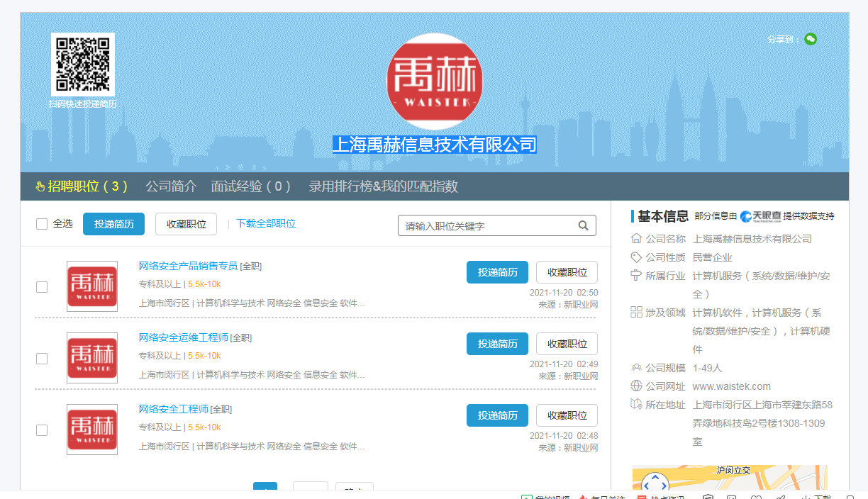Image resolution: width=868 pixels, height=499 pixels.
Task: Click the round WAISTEK company logo
Action: click(x=434, y=82)
